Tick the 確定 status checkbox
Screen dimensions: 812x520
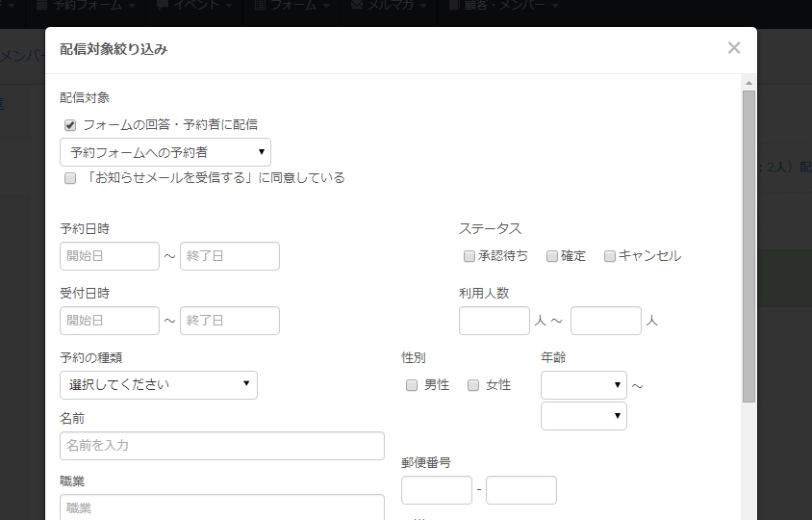pos(552,256)
